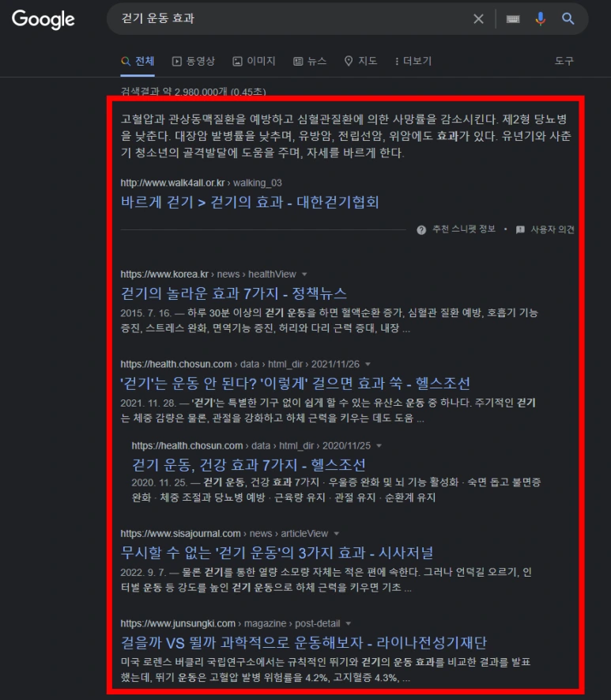Expand dropdown arrow beside health.chosun.com 2020/11/25 URL

pos(379,446)
